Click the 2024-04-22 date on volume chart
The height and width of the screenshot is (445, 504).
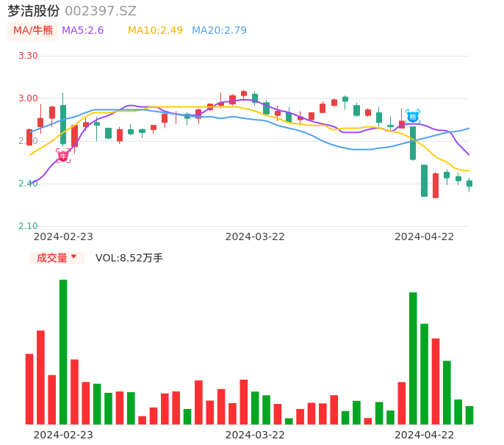425,434
